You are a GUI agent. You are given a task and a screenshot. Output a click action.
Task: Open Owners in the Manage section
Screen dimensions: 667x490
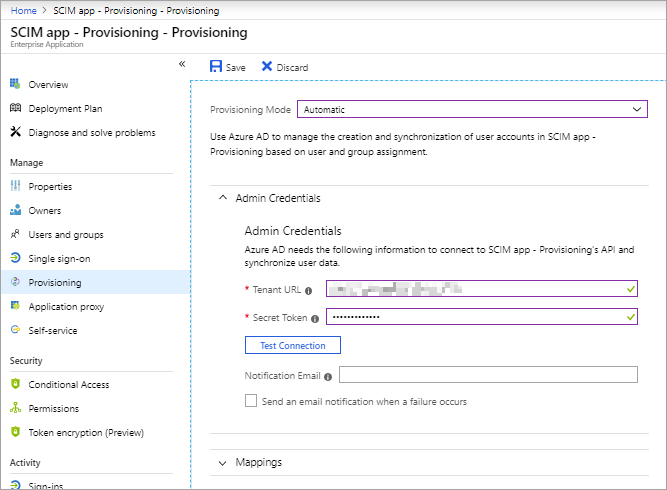click(45, 211)
